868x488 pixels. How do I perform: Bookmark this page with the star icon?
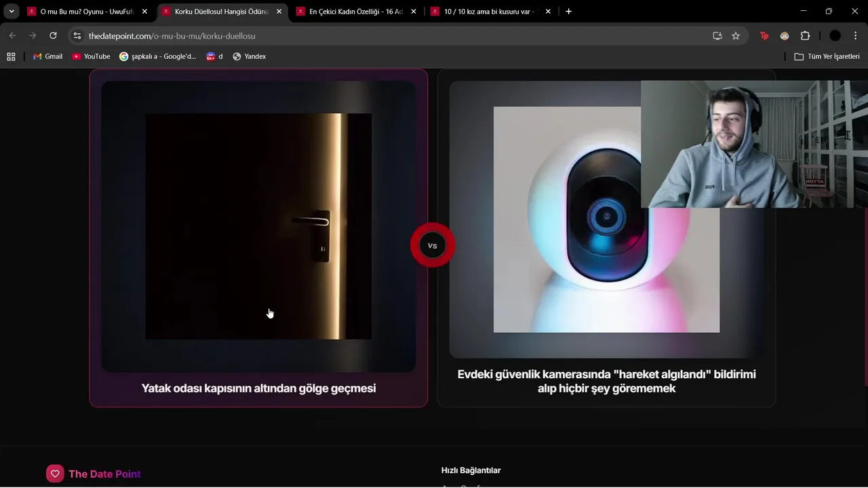(736, 36)
